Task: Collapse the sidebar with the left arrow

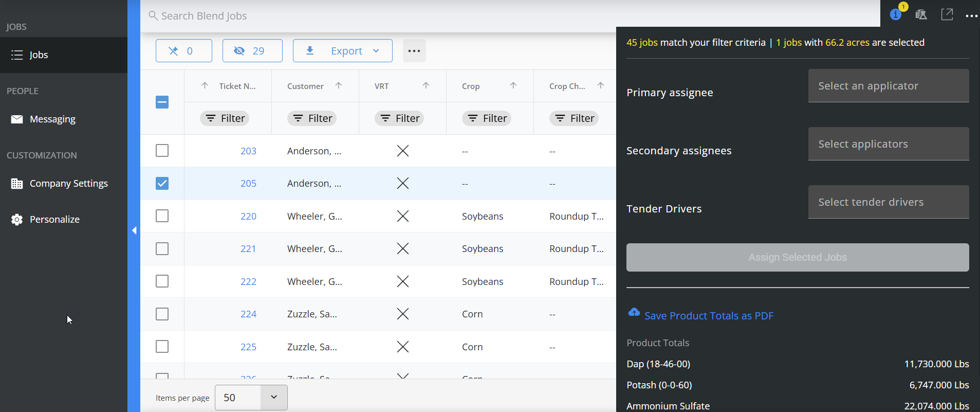Action: pos(134,230)
